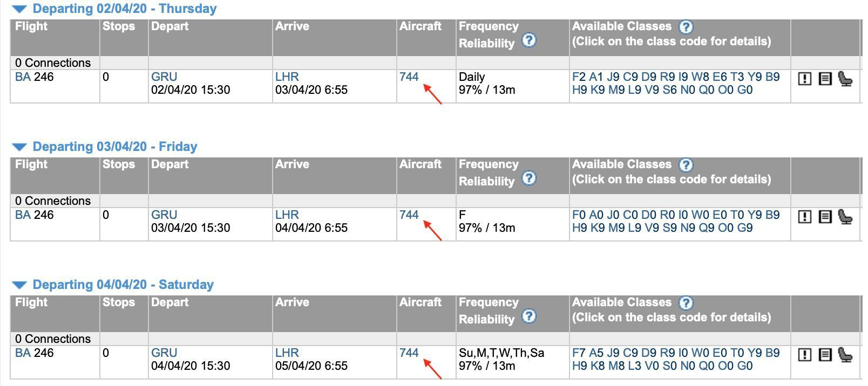Click Reliability help icon in Thursday table
Screen dimensions: 868x386
coord(529,40)
